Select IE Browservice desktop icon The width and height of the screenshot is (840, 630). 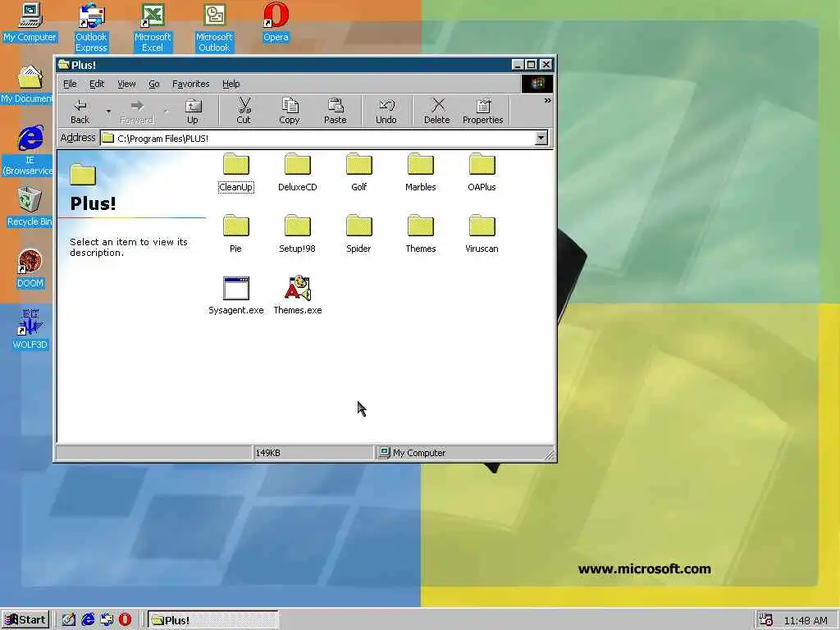pyautogui.click(x=28, y=151)
